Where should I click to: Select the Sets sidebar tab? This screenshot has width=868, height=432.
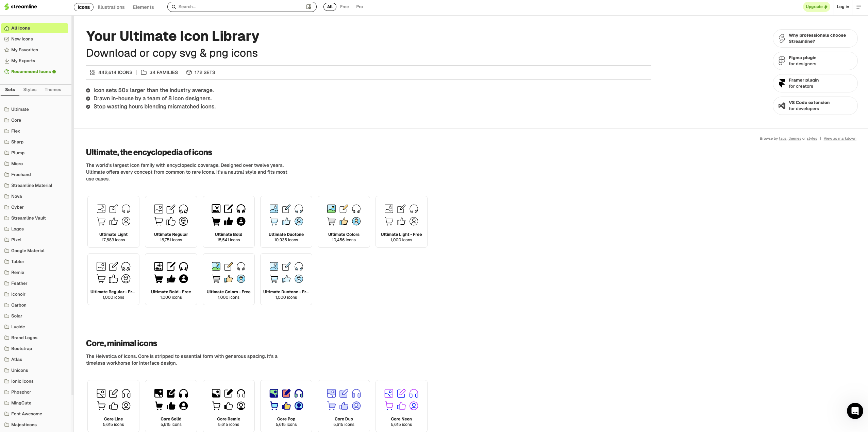point(10,90)
